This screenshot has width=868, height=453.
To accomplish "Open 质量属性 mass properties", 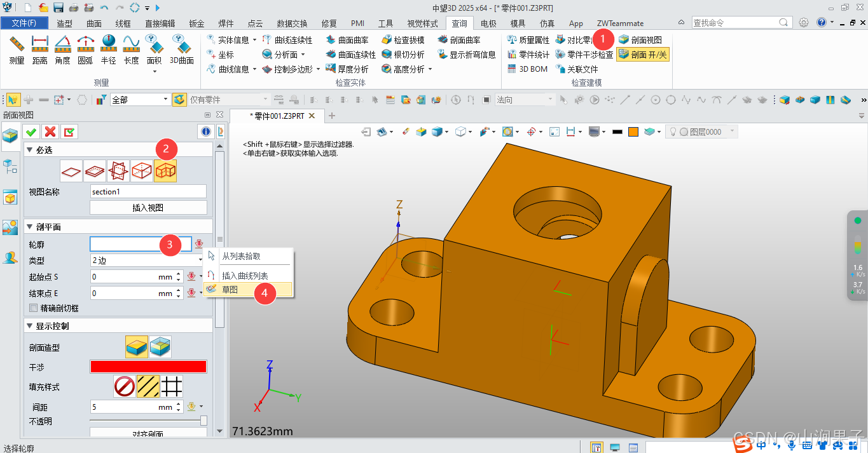I will pos(528,40).
